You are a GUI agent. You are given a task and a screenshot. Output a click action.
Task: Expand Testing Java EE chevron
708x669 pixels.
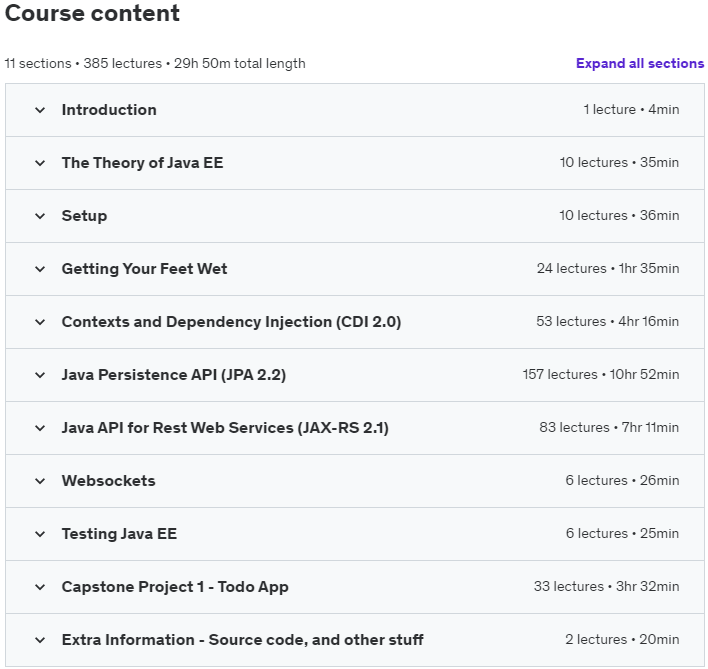40,534
